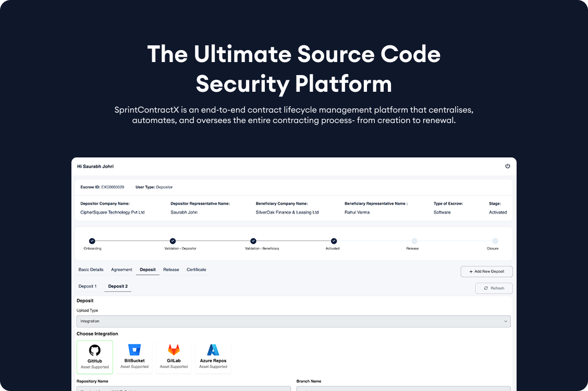Open the Agreement tab
588x391 pixels.
click(x=121, y=270)
